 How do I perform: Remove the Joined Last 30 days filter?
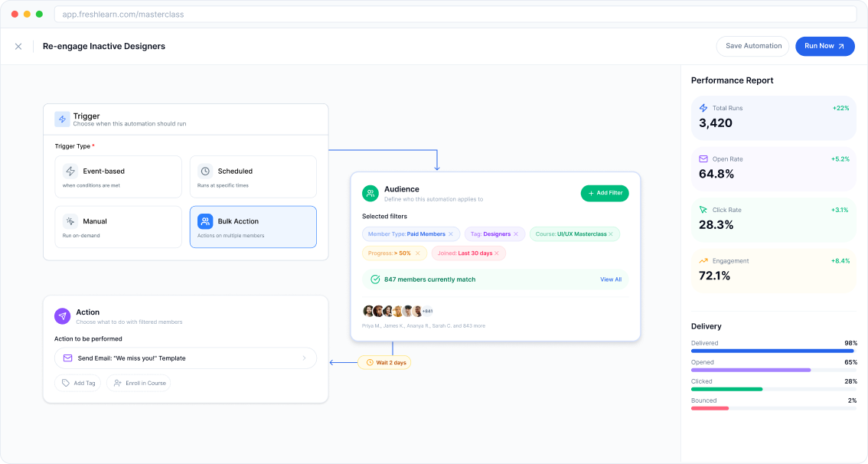(497, 253)
